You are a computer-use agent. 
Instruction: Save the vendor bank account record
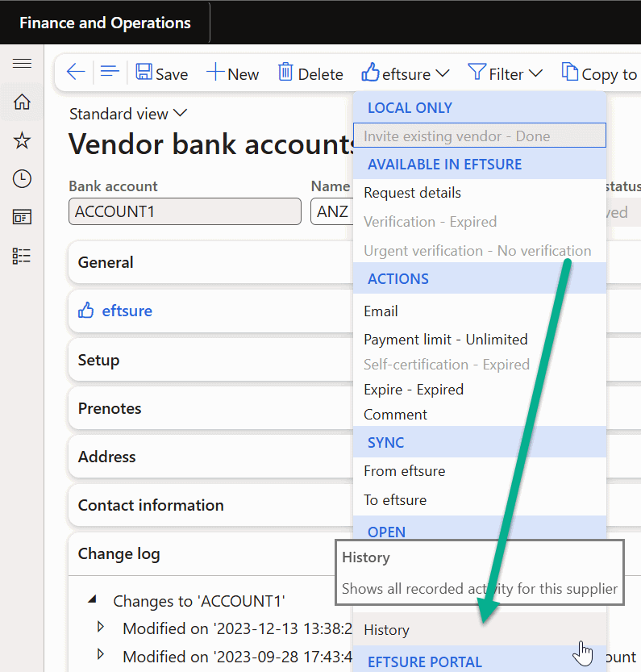click(x=161, y=73)
